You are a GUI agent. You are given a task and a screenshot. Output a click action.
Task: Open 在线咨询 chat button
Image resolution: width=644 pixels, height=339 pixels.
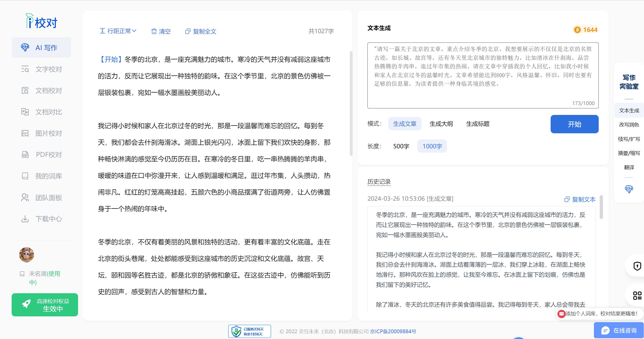pyautogui.click(x=619, y=330)
